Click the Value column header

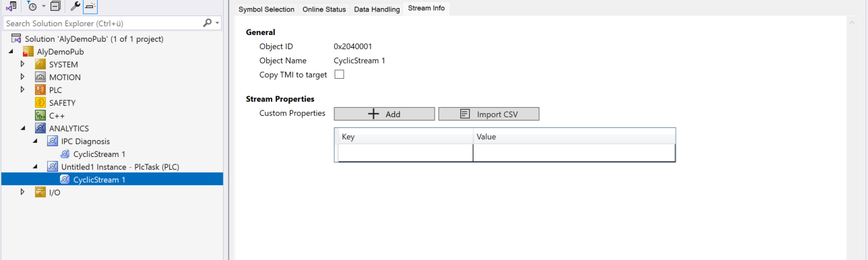[x=574, y=137]
